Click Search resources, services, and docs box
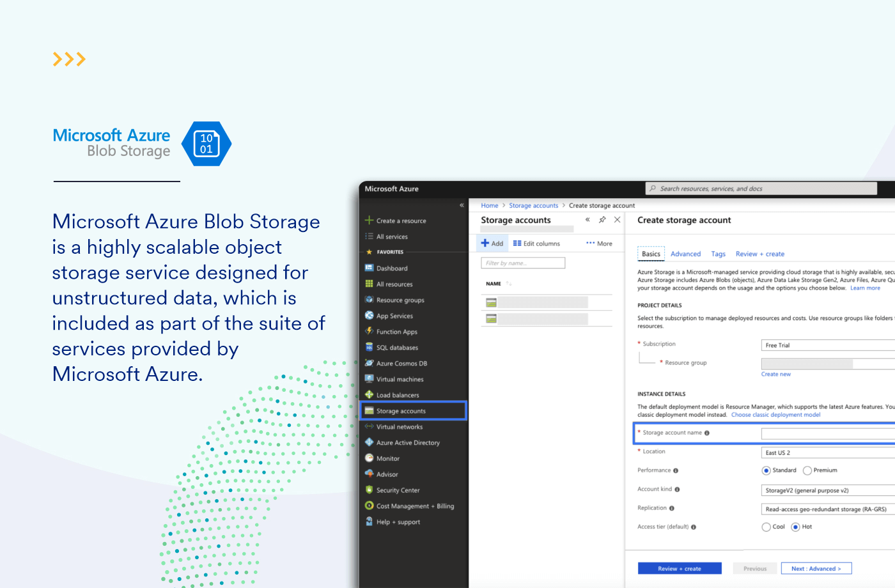Screen dimensions: 895x588 point(761,189)
